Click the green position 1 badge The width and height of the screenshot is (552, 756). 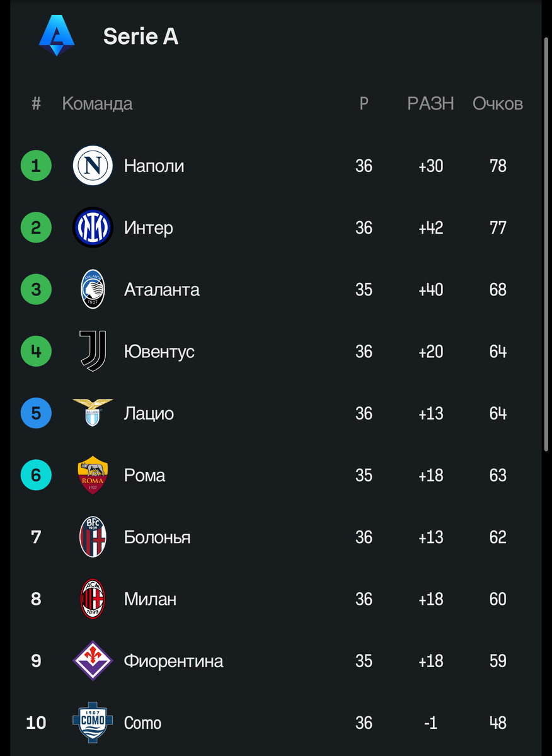click(x=36, y=166)
